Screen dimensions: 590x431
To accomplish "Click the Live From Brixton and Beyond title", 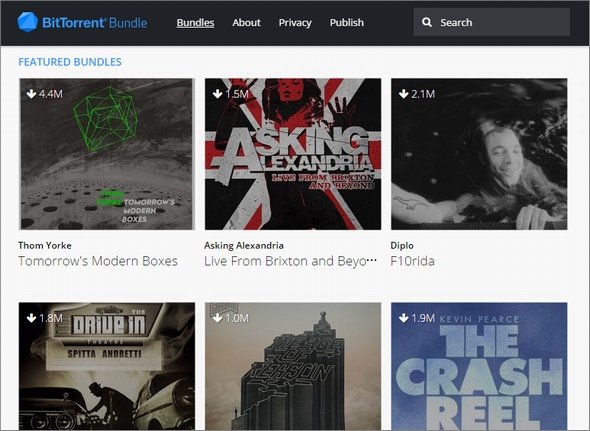I will pos(290,261).
